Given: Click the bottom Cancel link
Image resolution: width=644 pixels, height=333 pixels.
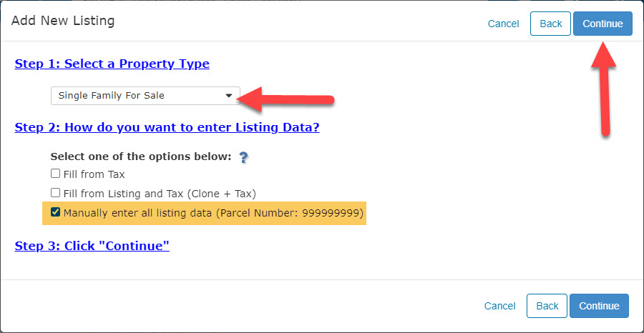Looking at the screenshot, I should pos(500,306).
